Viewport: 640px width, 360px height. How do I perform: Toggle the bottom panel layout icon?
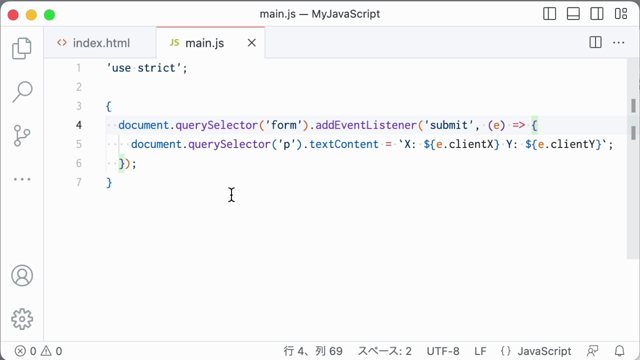tap(573, 14)
